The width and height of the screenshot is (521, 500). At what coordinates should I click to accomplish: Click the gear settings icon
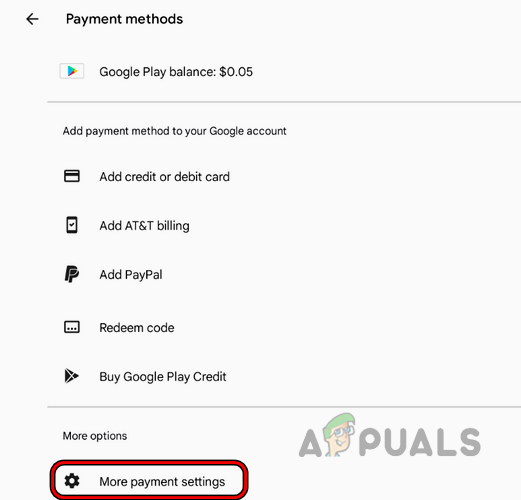72,481
